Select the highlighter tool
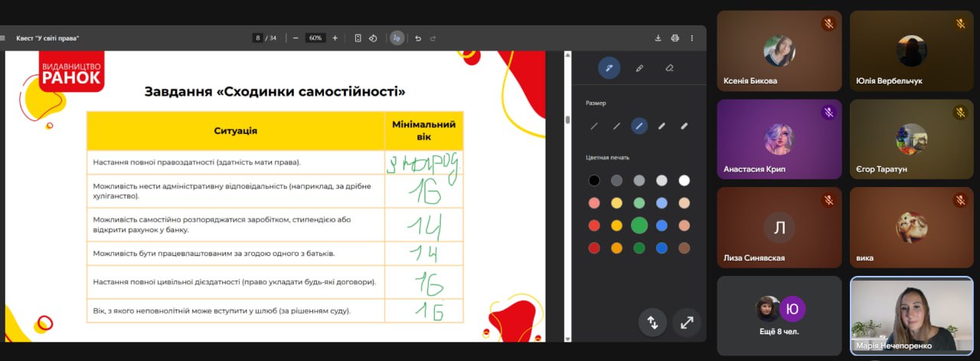This screenshot has width=980, height=361. click(639, 68)
